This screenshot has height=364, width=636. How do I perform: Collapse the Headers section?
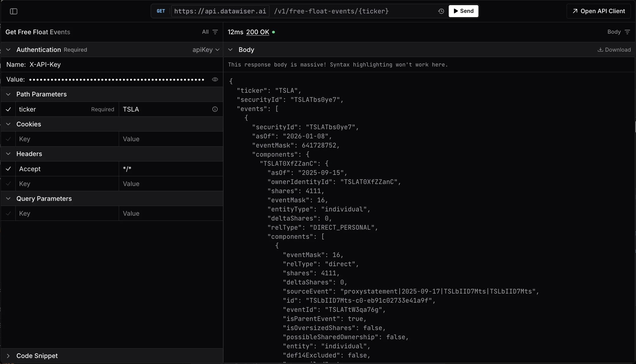8,154
